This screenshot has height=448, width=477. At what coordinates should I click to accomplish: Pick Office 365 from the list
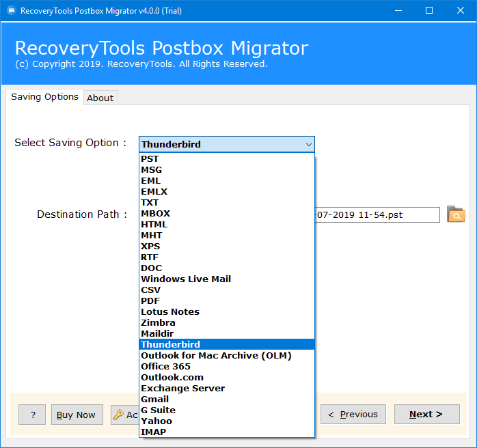(x=165, y=367)
